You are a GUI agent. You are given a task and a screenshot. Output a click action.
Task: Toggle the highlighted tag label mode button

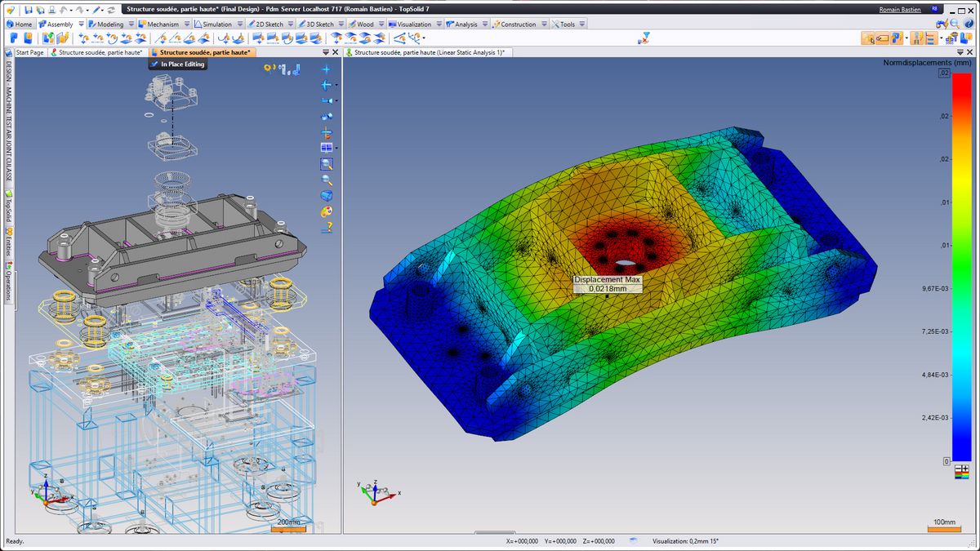click(883, 38)
